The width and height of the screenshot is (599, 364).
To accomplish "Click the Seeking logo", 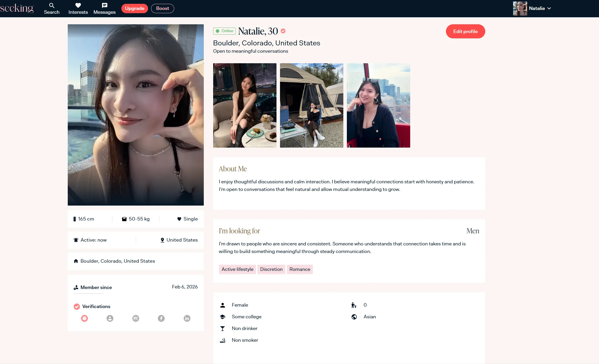I will pos(17,8).
